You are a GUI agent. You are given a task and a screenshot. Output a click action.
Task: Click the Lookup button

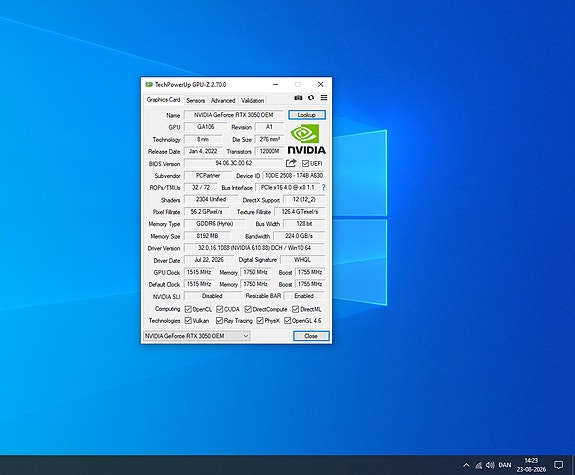(307, 115)
